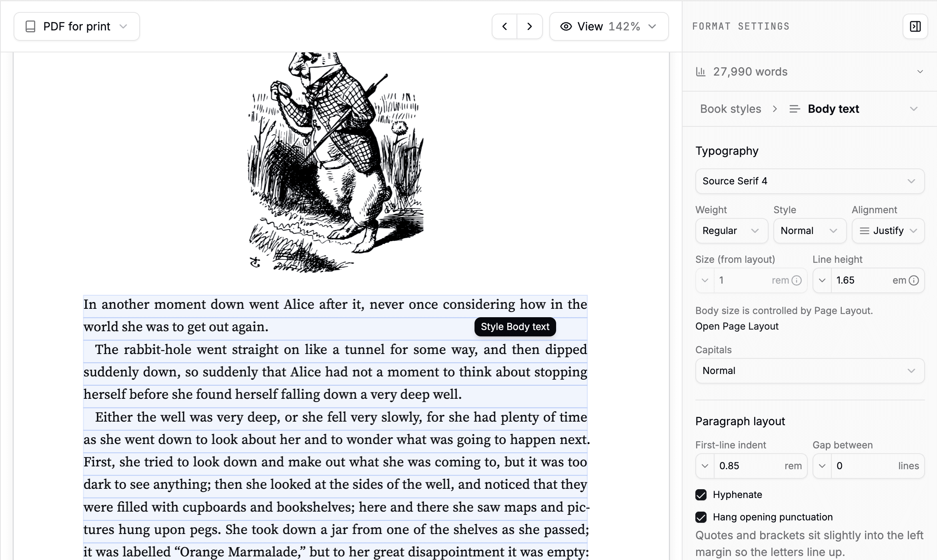The height and width of the screenshot is (560, 937).
Task: Toggle the Hyphenate checkbox
Action: click(x=701, y=495)
